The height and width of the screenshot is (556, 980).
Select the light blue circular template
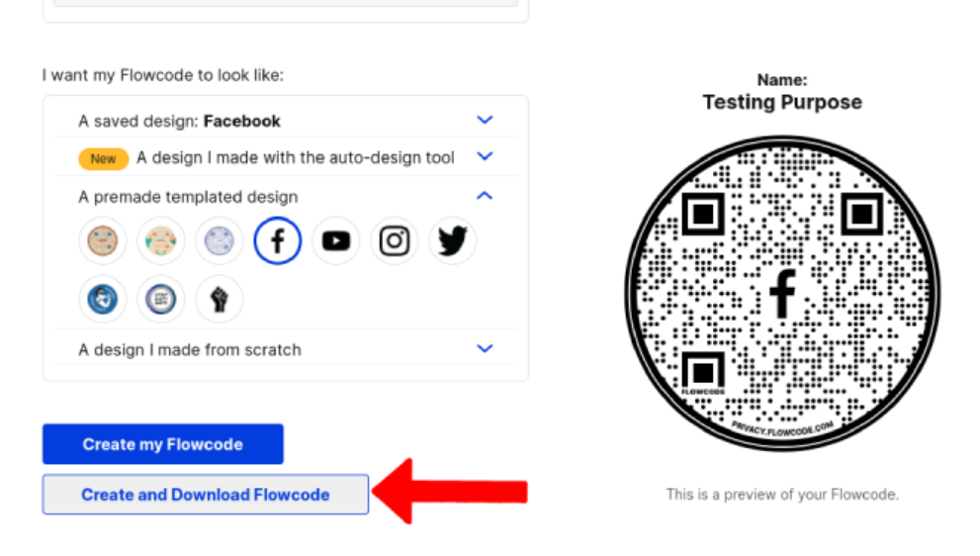(220, 240)
